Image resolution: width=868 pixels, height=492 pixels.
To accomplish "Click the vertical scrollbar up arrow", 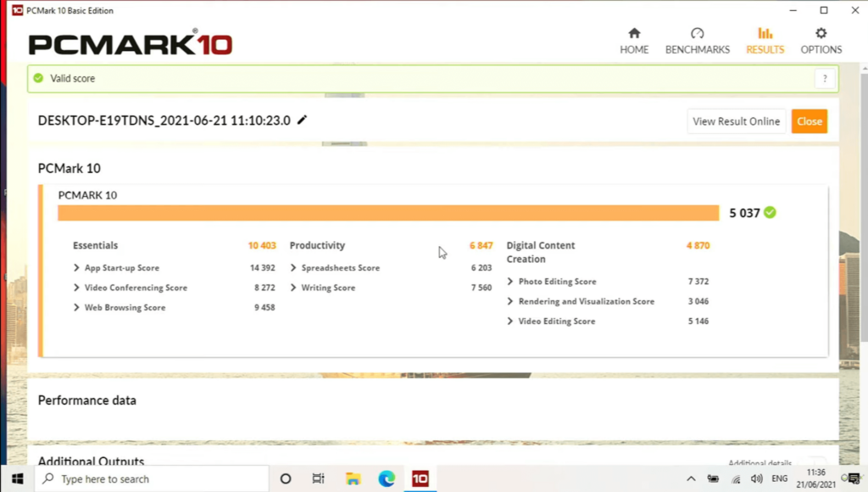I will (864, 69).
